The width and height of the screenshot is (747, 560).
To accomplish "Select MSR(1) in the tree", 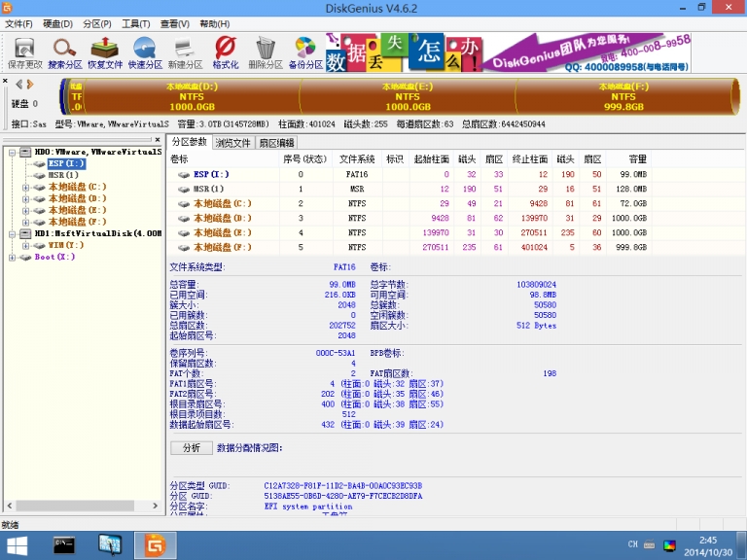I will click(x=63, y=175).
